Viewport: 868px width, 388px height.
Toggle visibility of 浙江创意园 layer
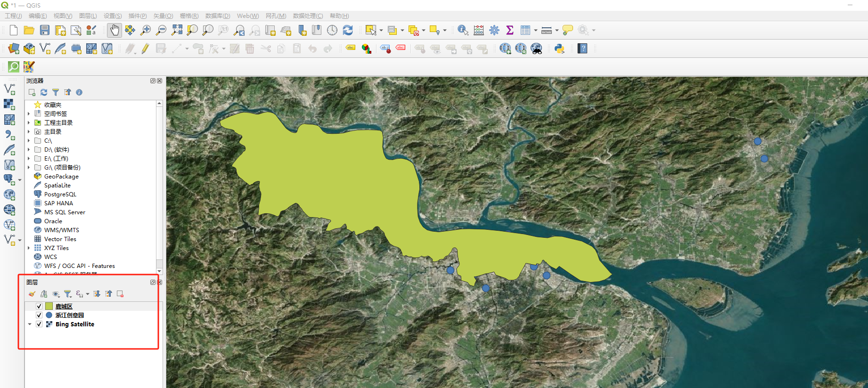(39, 315)
